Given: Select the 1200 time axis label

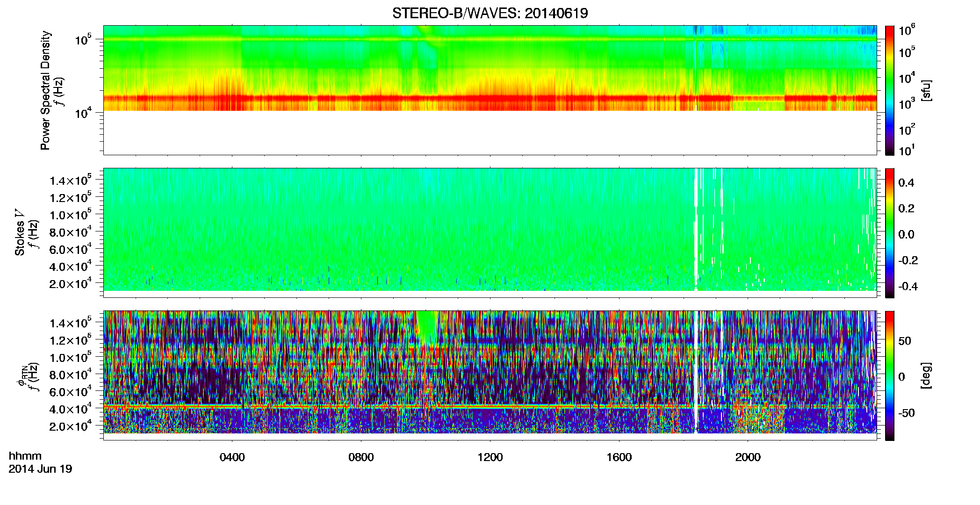Looking at the screenshot, I should [490, 457].
